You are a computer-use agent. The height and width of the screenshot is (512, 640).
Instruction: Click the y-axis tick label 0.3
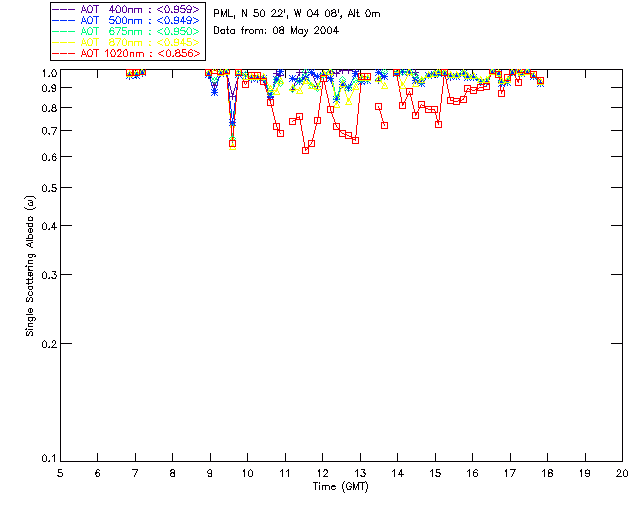tap(49, 275)
